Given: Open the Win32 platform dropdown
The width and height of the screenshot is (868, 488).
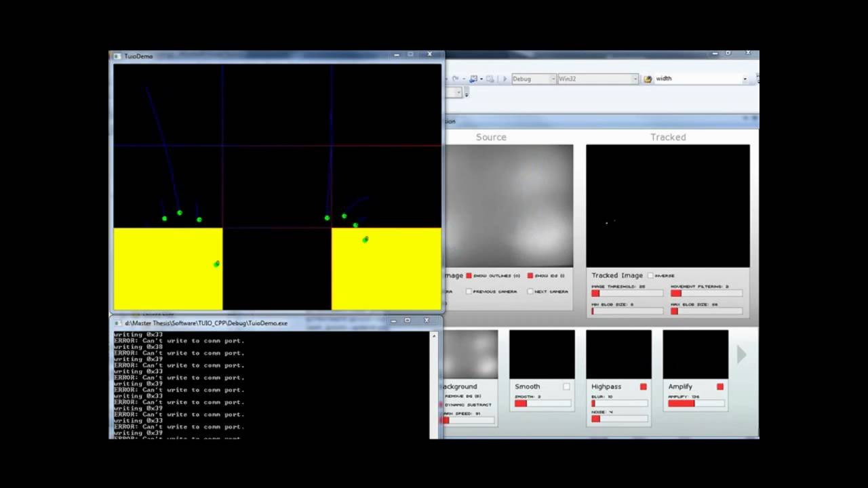Looking at the screenshot, I should click(x=598, y=79).
